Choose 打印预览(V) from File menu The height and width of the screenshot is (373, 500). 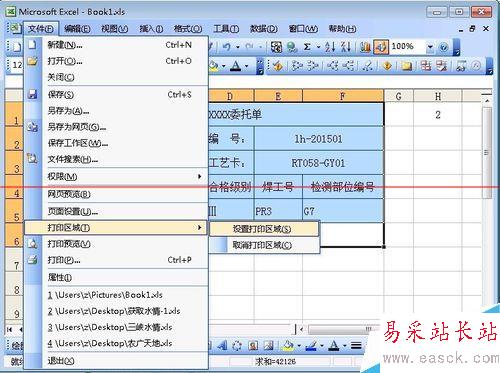coord(117,244)
